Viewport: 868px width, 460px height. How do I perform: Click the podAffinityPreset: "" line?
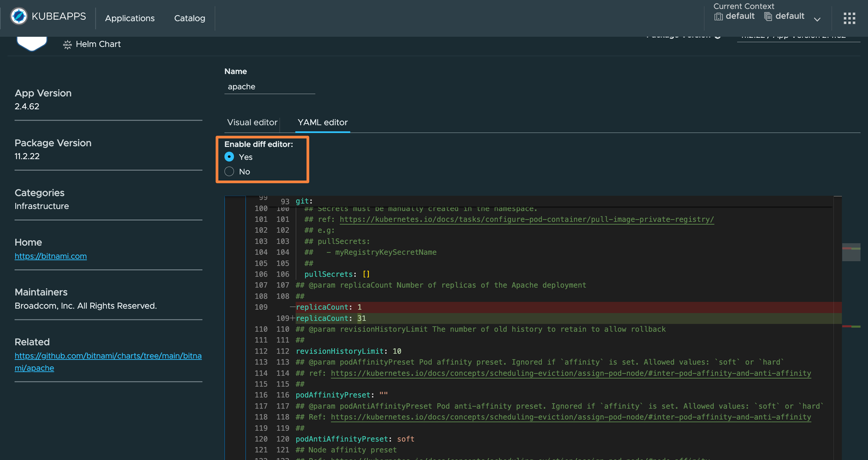342,395
